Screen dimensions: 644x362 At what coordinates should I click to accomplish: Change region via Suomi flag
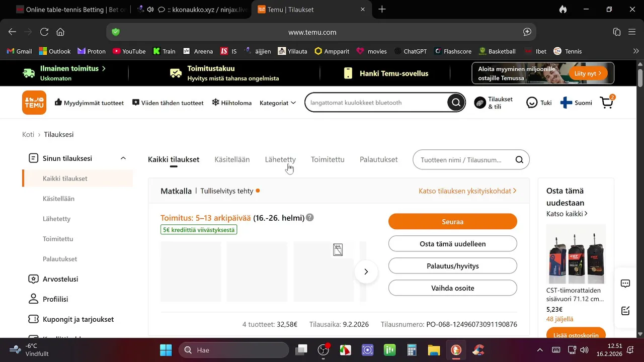576,103
